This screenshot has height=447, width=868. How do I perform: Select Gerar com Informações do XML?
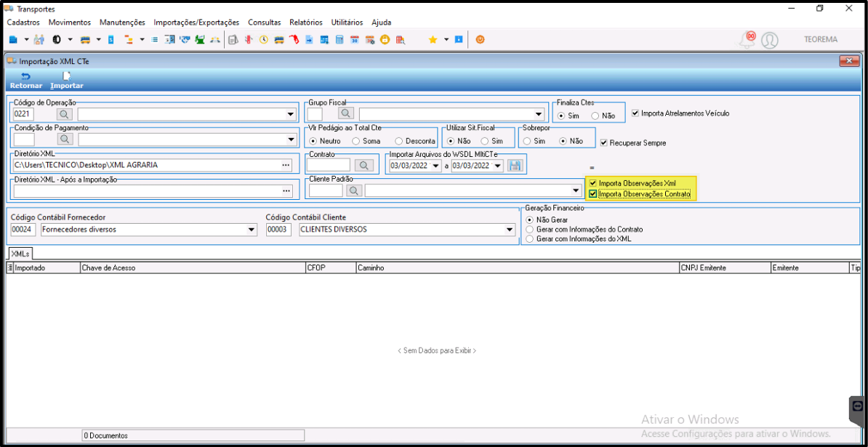[x=579, y=239]
